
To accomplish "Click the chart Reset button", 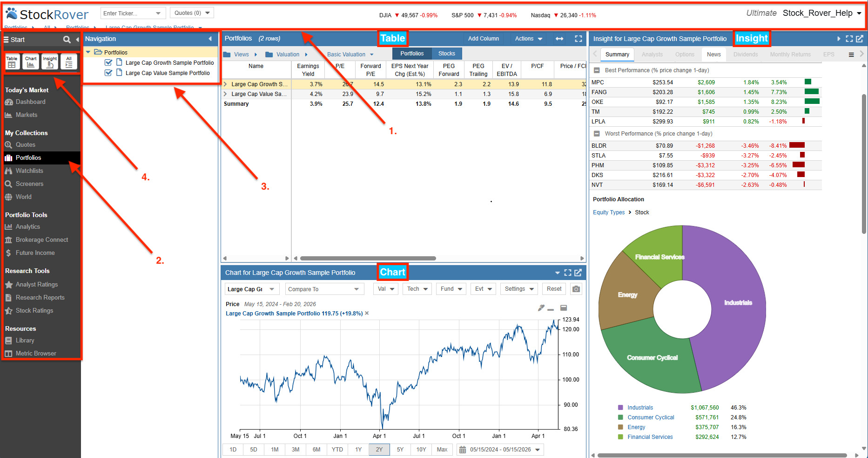I will tap(554, 289).
